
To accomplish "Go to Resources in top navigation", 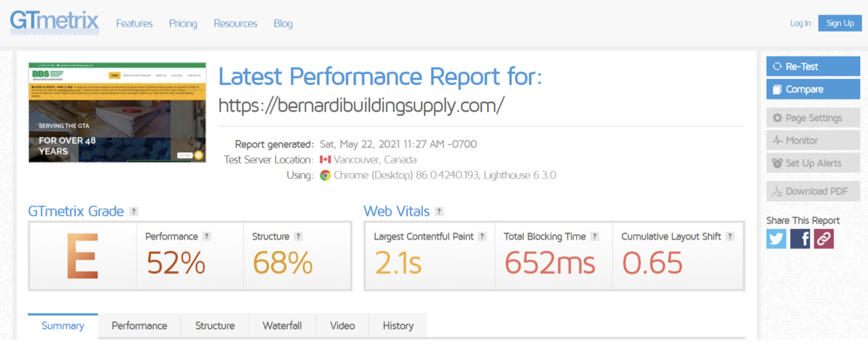I will coord(235,23).
